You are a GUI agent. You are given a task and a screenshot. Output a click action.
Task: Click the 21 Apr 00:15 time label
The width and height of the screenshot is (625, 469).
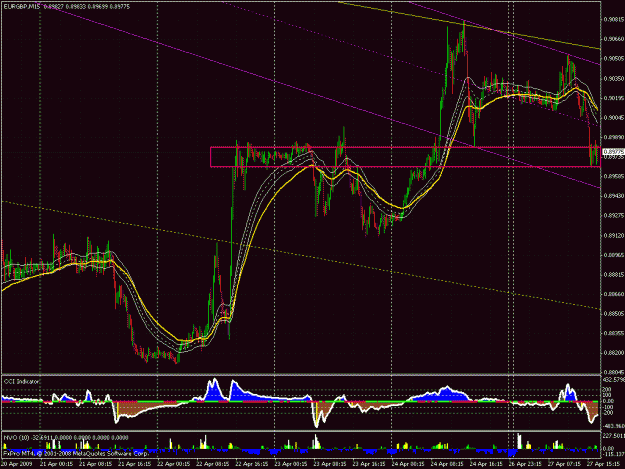pos(57,464)
